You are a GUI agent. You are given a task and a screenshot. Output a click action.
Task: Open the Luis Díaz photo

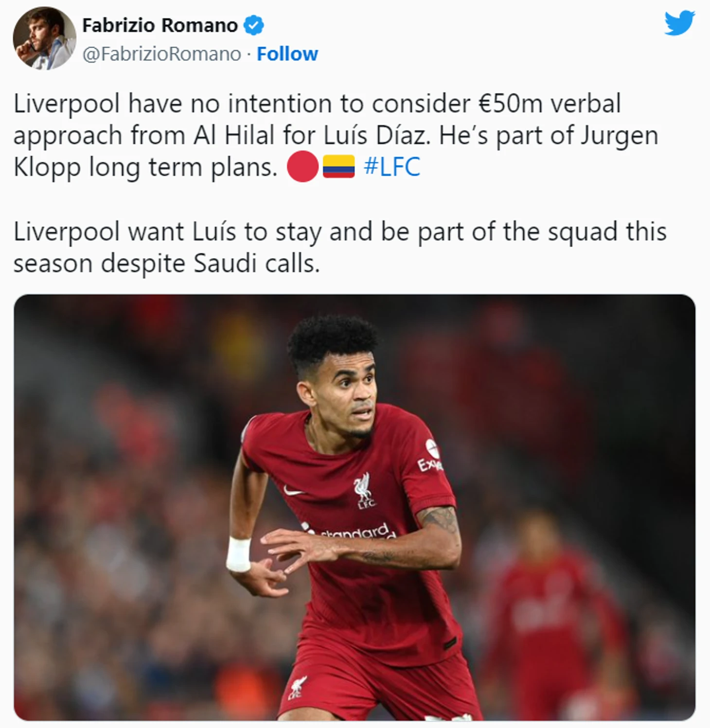[x=355, y=507]
